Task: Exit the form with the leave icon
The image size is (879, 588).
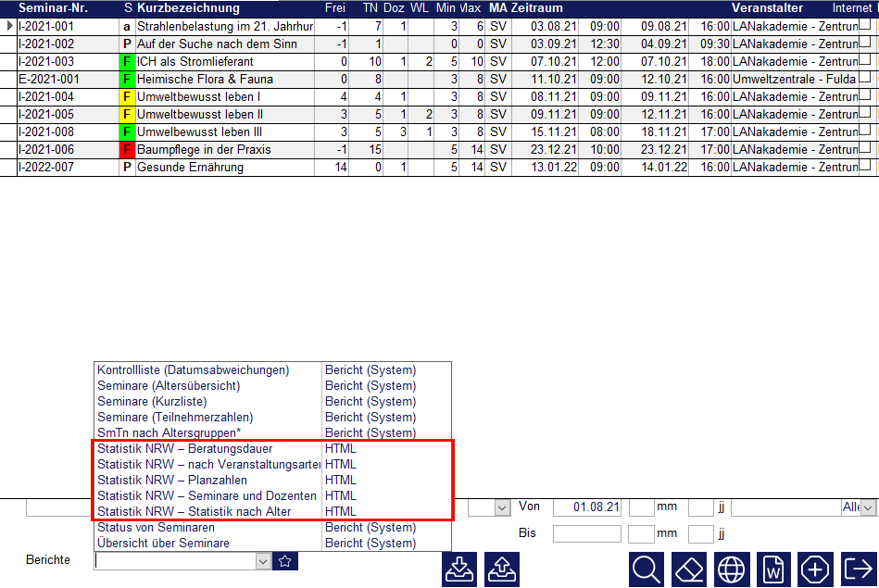Action: click(x=858, y=569)
